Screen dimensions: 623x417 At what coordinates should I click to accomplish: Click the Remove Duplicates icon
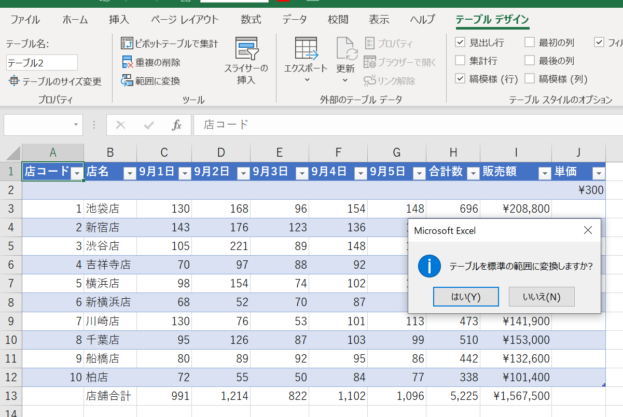[x=127, y=62]
